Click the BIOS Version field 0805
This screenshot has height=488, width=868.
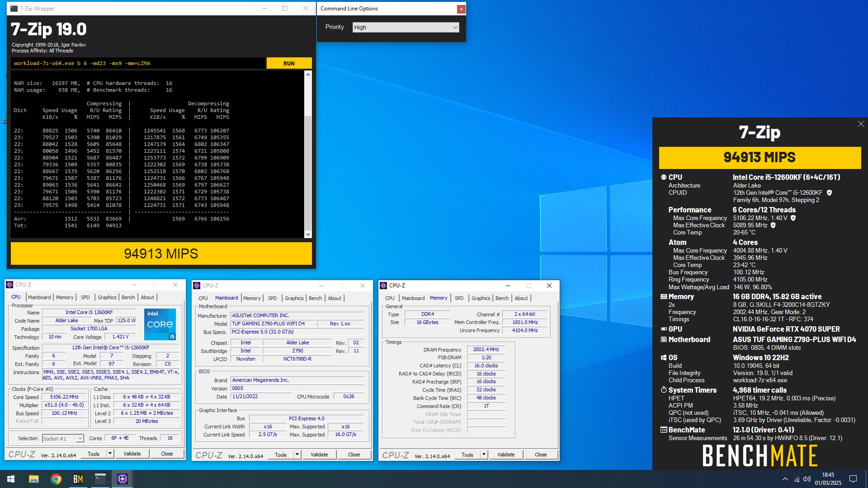tap(297, 388)
